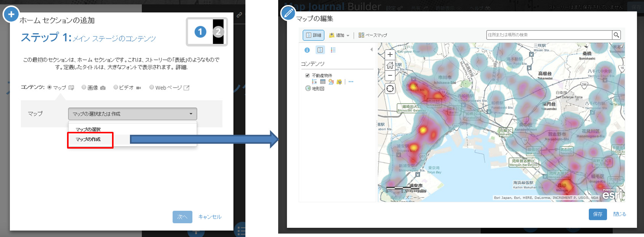Open the マップの選択または作成 dropdown
This screenshot has width=644, height=237.
click(x=132, y=114)
